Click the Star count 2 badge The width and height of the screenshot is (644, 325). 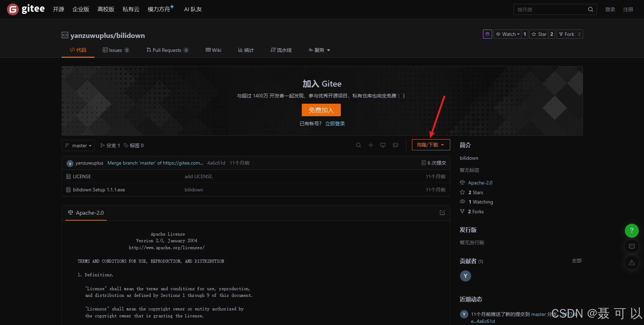552,34
